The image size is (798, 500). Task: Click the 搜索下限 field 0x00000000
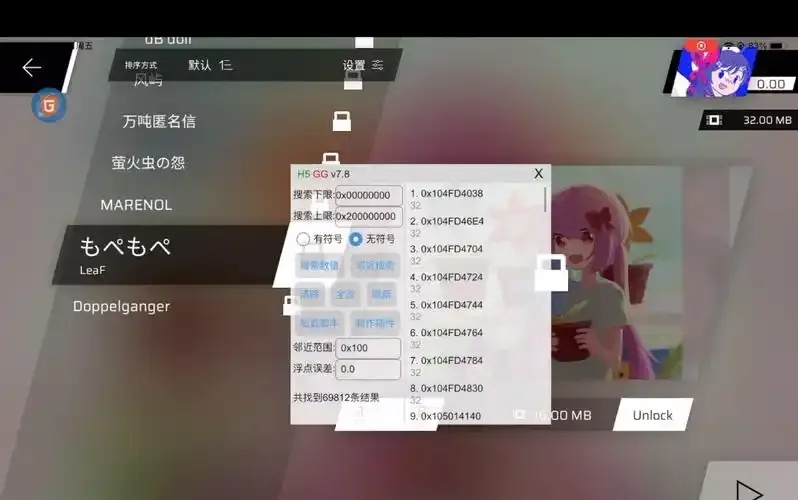pos(368,195)
